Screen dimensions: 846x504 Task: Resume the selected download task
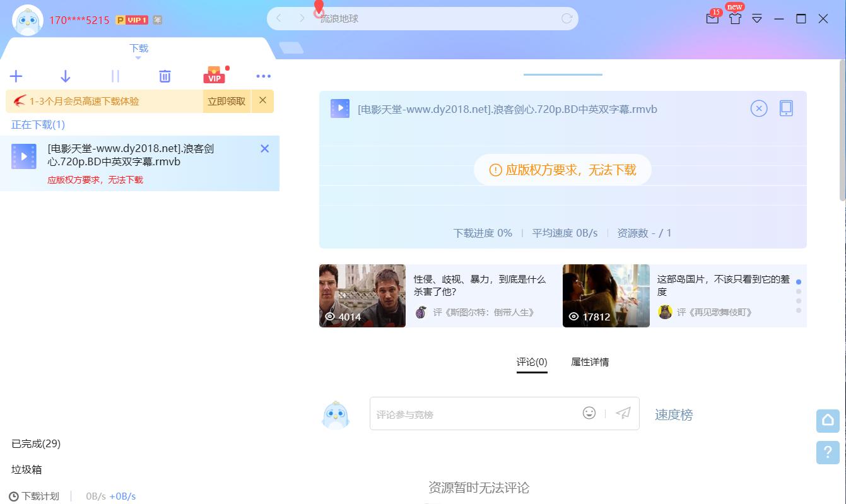tap(65, 76)
